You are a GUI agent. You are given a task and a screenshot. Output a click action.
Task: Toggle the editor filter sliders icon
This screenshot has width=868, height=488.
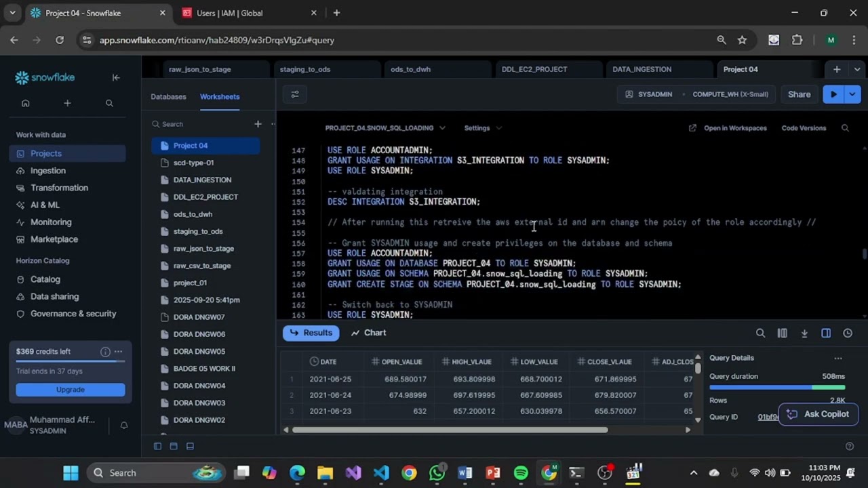click(x=295, y=94)
